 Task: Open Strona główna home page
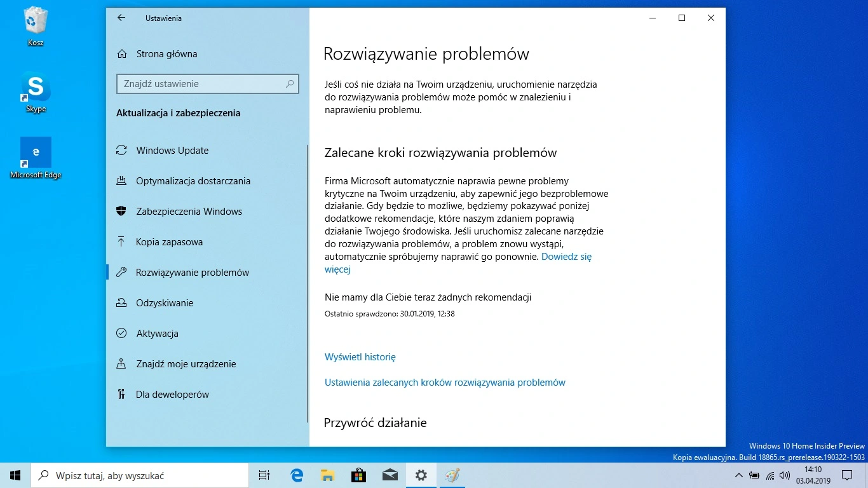point(166,54)
